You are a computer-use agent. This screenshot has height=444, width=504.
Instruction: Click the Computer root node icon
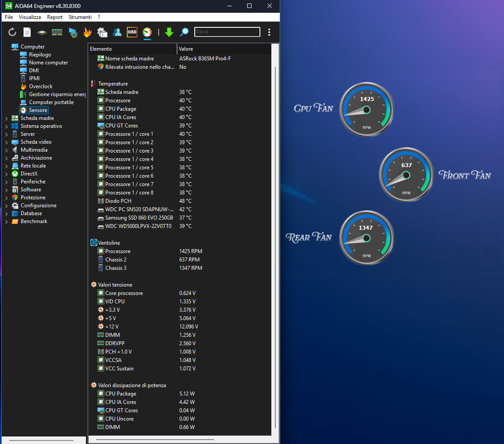coord(15,47)
